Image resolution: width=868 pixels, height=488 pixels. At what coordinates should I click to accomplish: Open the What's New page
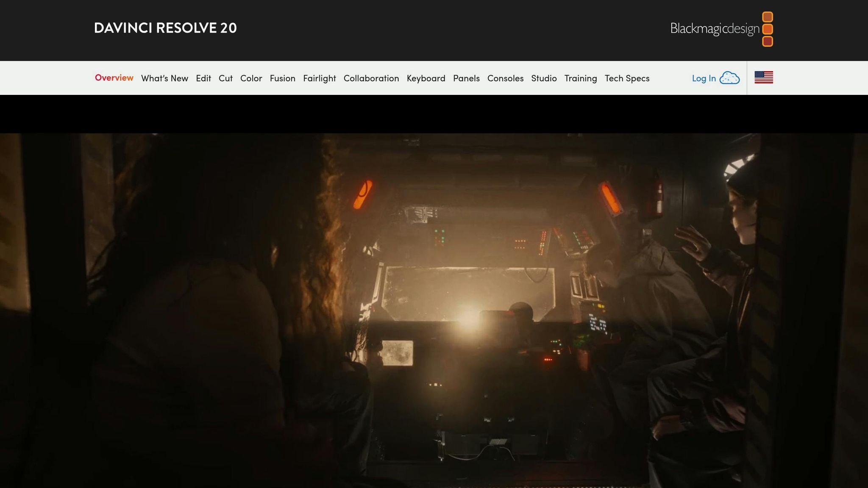pos(165,78)
